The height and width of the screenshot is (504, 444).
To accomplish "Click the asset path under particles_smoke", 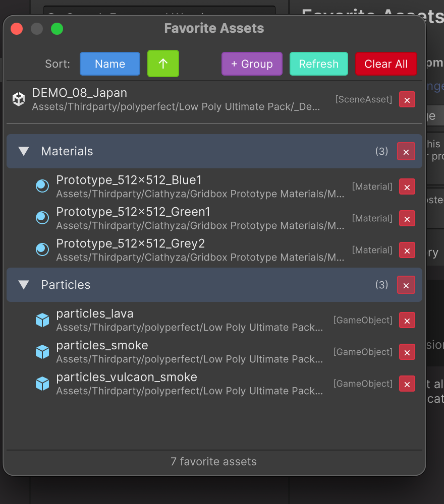I will (x=190, y=359).
